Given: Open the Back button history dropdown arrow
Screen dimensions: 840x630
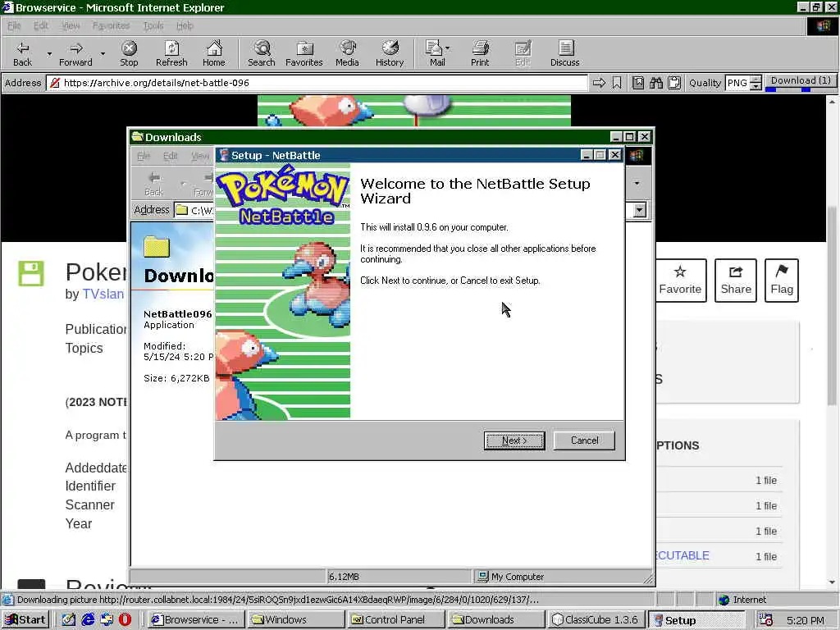Looking at the screenshot, I should click(x=49, y=53).
